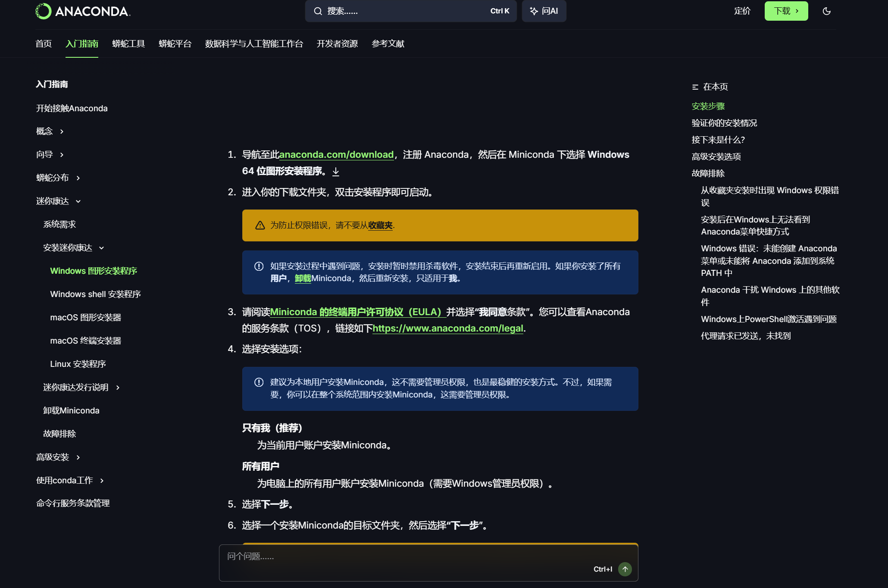The image size is (888, 588).
Task: Click the search magnifier icon
Action: [x=318, y=11]
